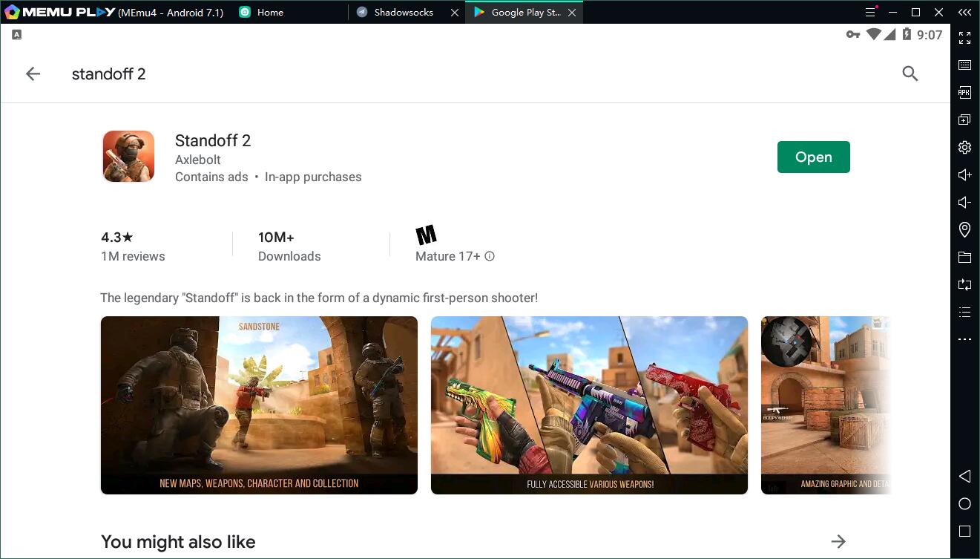
Task: Switch to the Home tab
Action: coord(270,13)
